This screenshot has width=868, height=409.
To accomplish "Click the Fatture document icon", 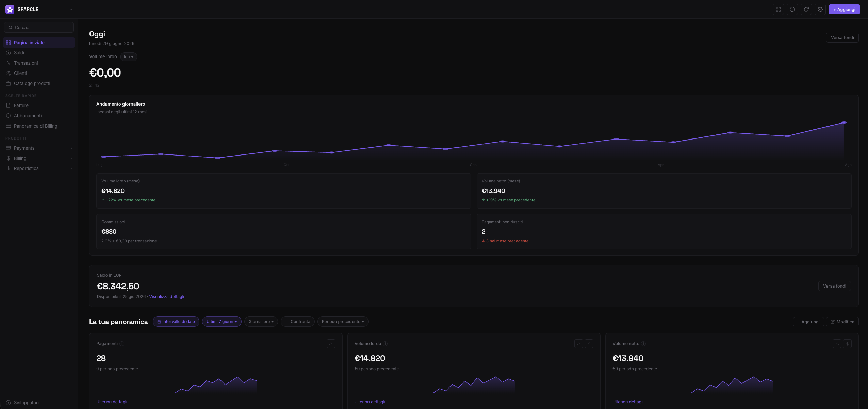I will (9, 105).
